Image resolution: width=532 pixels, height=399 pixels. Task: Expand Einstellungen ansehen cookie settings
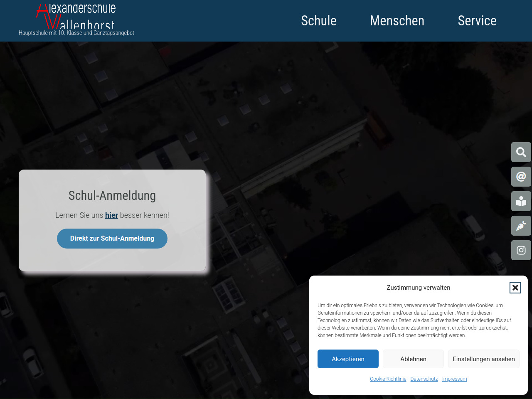click(x=483, y=359)
